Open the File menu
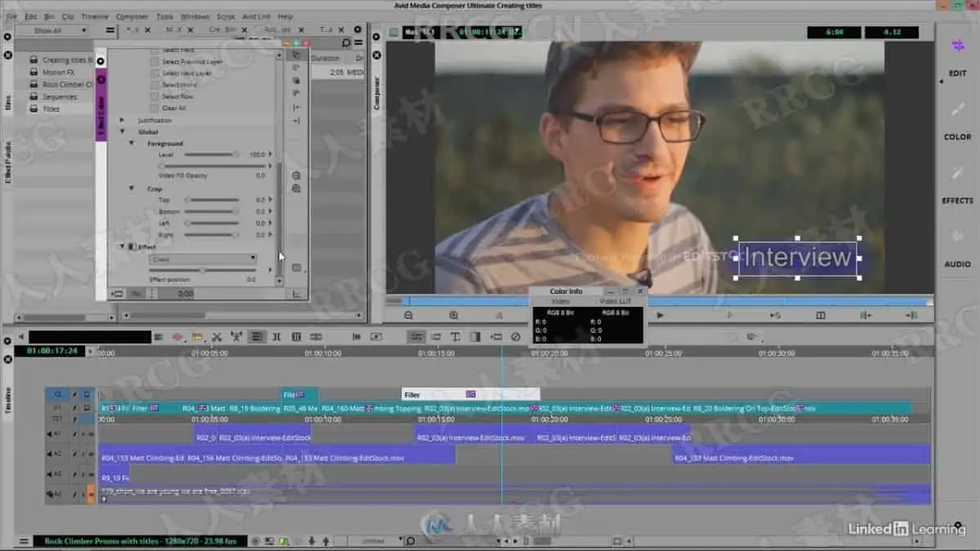980x551 pixels. [x=11, y=16]
